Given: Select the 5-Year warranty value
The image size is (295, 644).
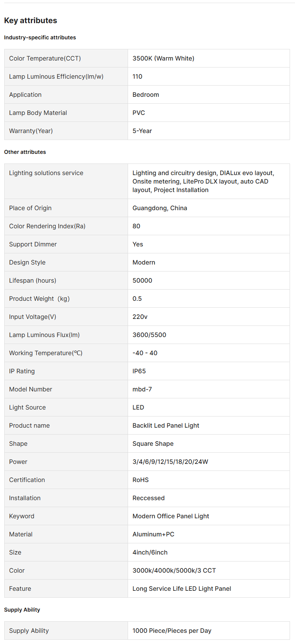Looking at the screenshot, I should pos(142,131).
